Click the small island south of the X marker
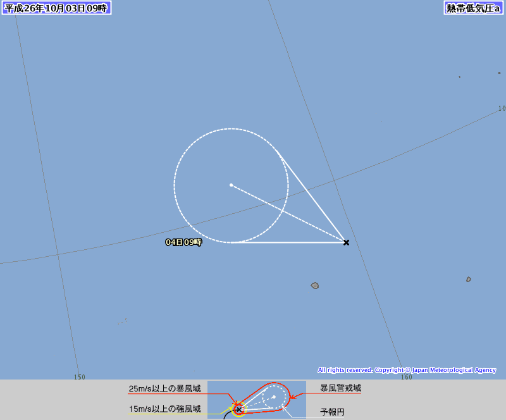The image size is (506, 420). (315, 285)
